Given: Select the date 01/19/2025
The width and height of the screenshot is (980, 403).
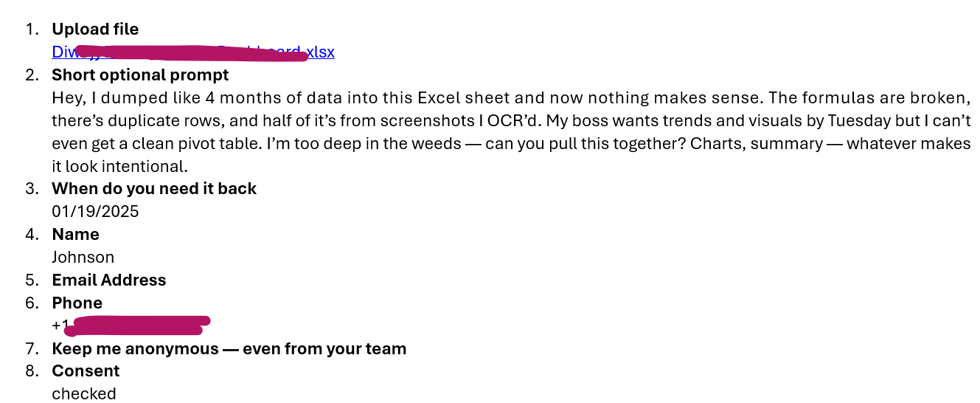Looking at the screenshot, I should 95,212.
